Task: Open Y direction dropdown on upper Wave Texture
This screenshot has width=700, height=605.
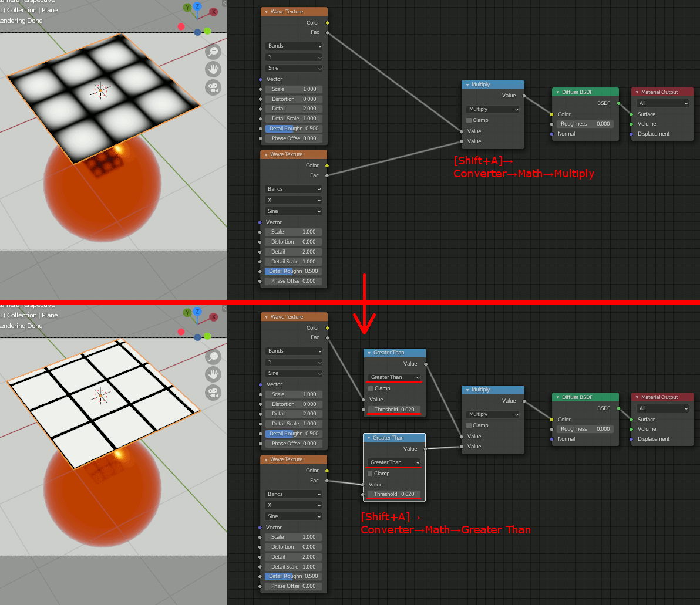Action: pos(294,57)
